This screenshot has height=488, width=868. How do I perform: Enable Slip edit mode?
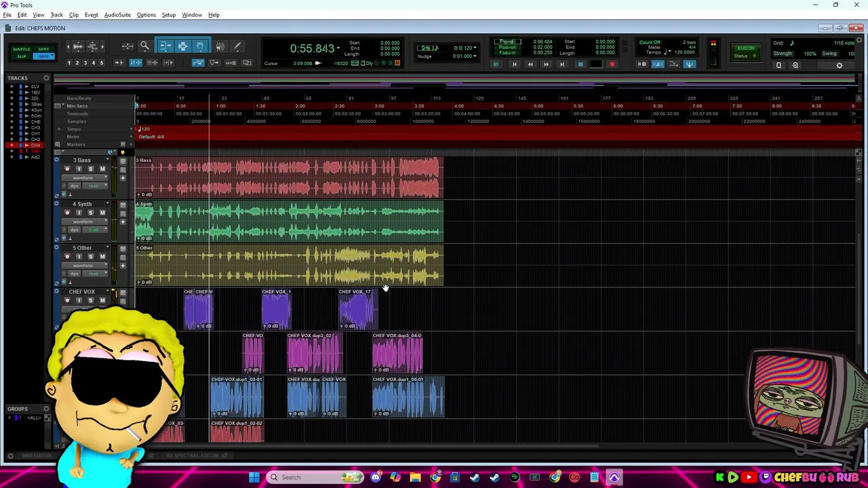21,56
